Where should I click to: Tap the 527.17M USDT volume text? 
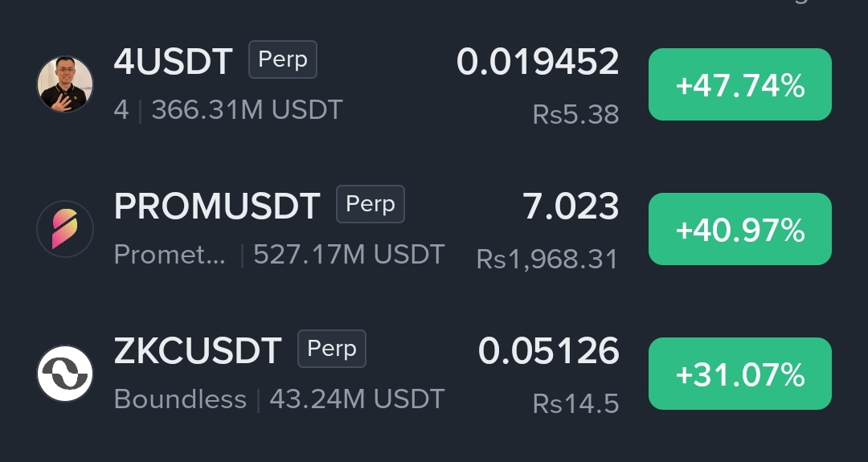350,255
